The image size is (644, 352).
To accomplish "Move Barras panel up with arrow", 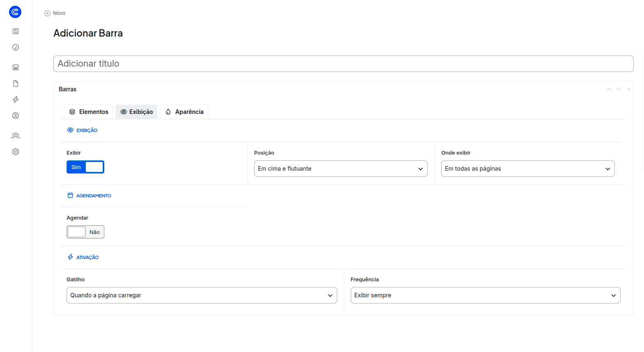I will pos(609,89).
